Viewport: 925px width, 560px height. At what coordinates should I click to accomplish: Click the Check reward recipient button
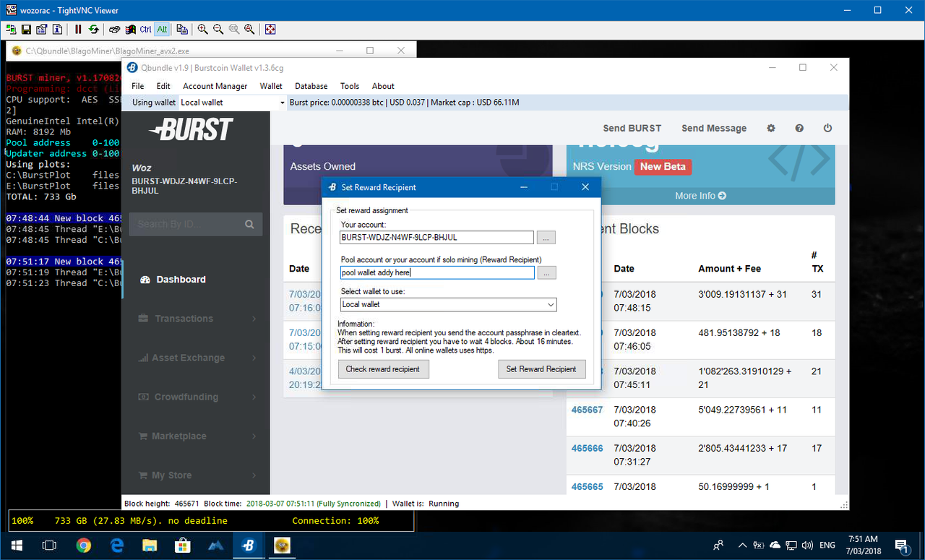[x=383, y=369]
